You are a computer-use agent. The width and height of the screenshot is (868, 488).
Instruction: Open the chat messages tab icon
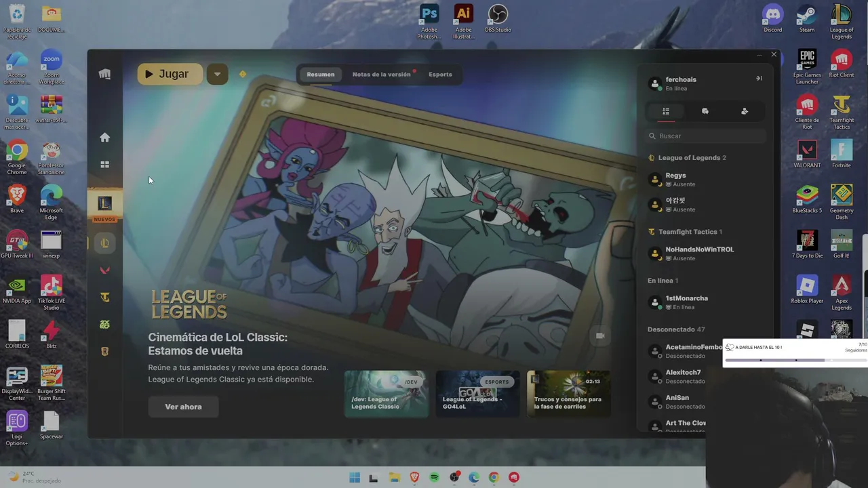pos(705,111)
